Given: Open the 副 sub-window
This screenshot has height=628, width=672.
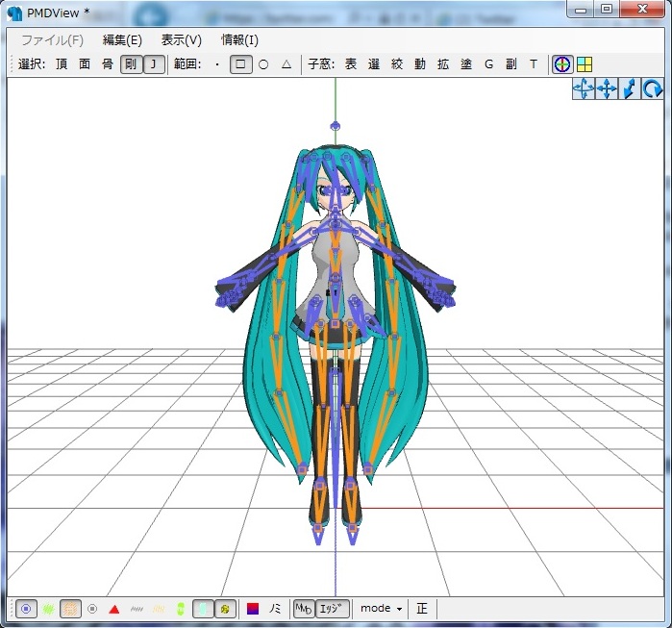Looking at the screenshot, I should [x=510, y=64].
